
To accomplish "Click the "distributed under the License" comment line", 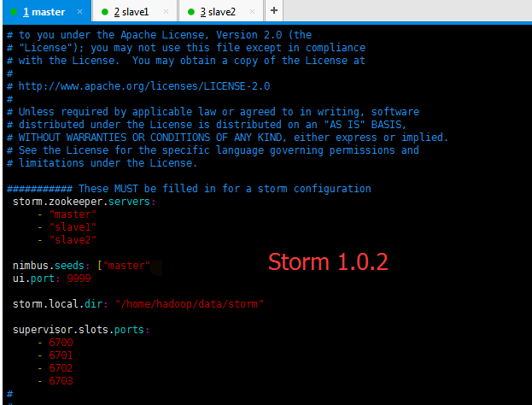I will pyautogui.click(x=207, y=125).
